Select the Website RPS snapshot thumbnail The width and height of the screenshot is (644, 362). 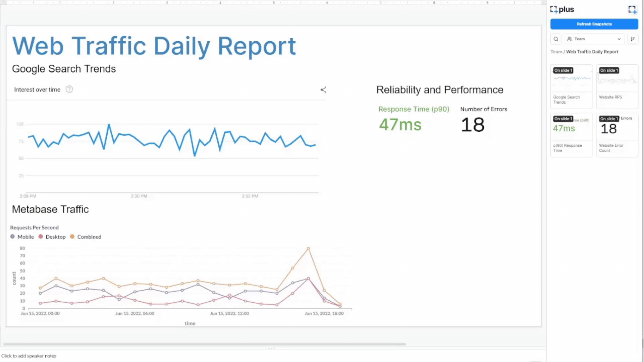pos(617,86)
